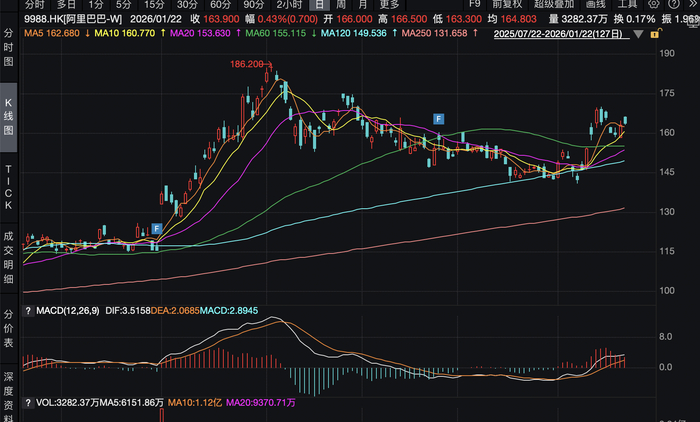
Task: Select the 15分 period tab
Action: point(154,4)
